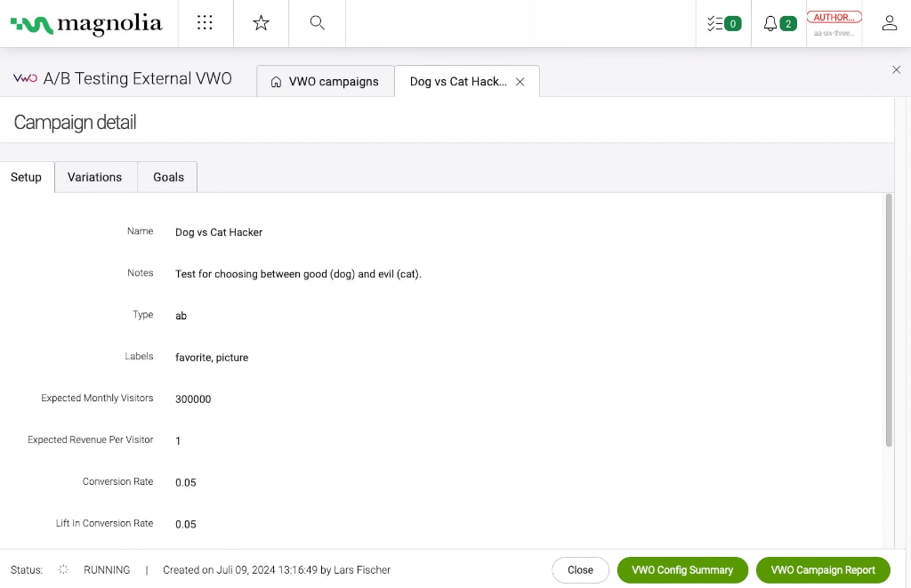
Task: Open VWO Config Summary
Action: 682,570
